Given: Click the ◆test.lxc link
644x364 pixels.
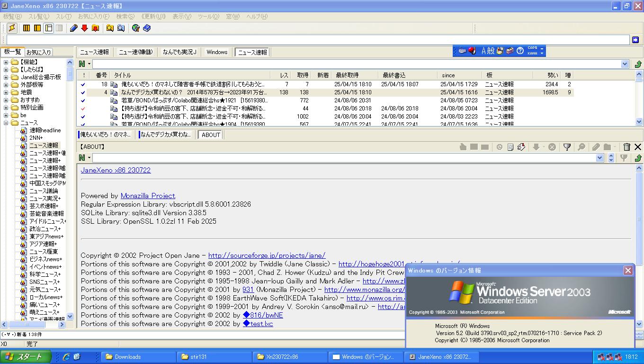Looking at the screenshot, I should tap(258, 324).
